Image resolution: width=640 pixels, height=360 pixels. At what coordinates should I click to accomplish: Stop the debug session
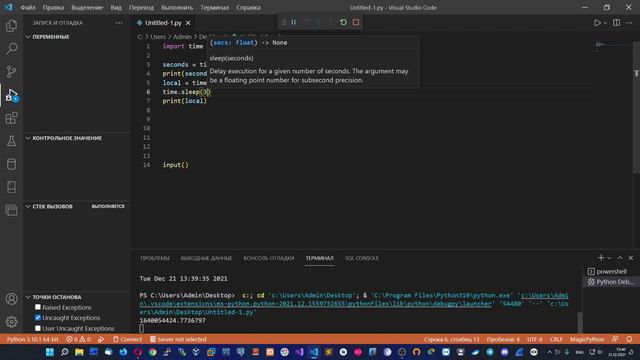pyautogui.click(x=356, y=22)
